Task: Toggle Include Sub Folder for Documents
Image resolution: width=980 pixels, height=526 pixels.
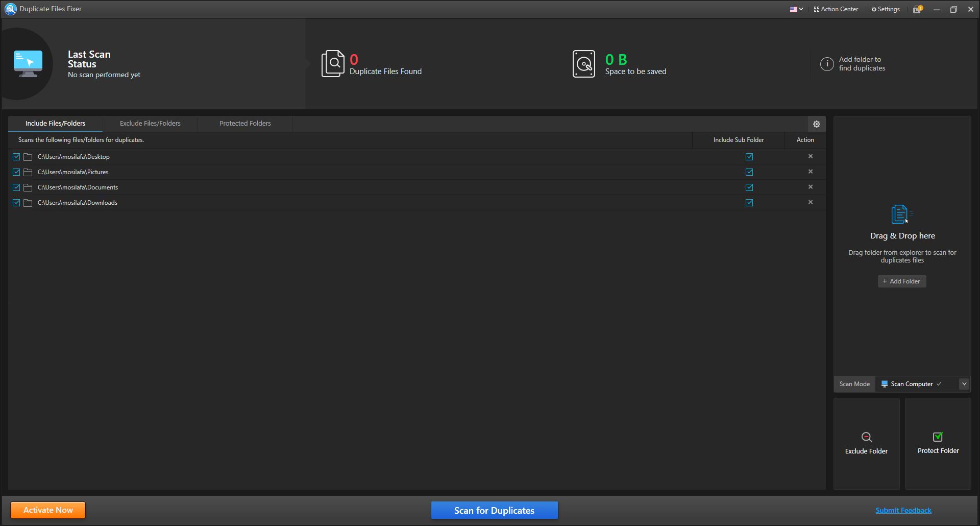Action: point(749,187)
